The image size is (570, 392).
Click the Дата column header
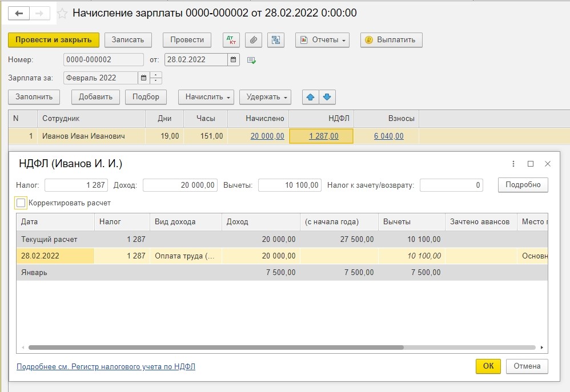pyautogui.click(x=55, y=221)
